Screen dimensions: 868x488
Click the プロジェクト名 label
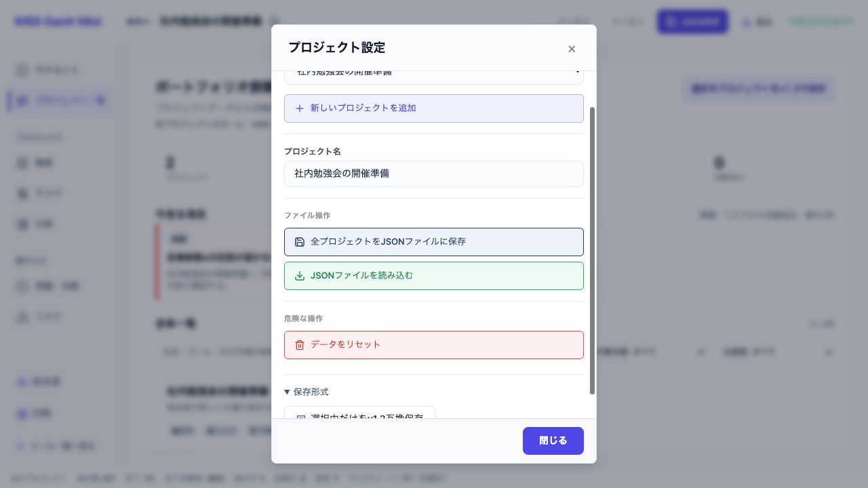point(313,151)
